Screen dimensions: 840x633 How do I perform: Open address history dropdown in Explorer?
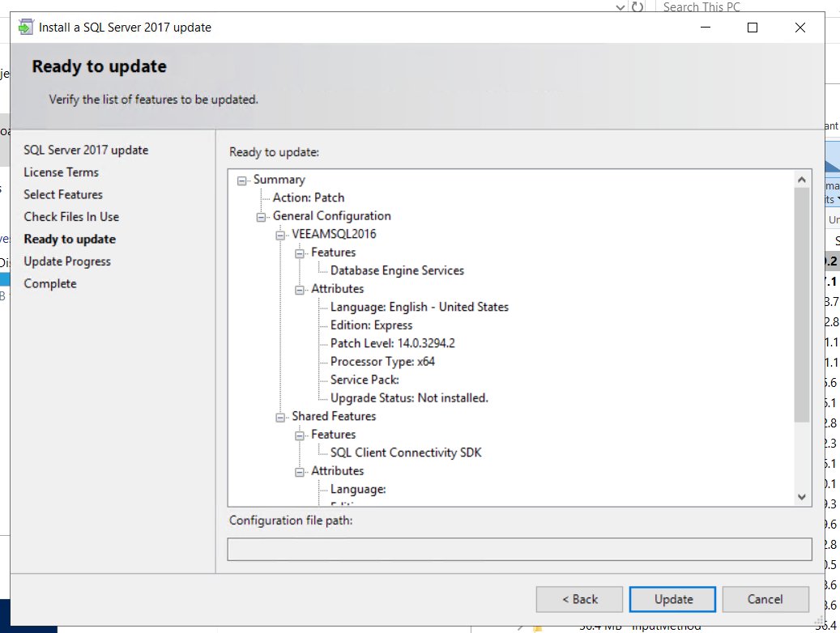click(620, 7)
